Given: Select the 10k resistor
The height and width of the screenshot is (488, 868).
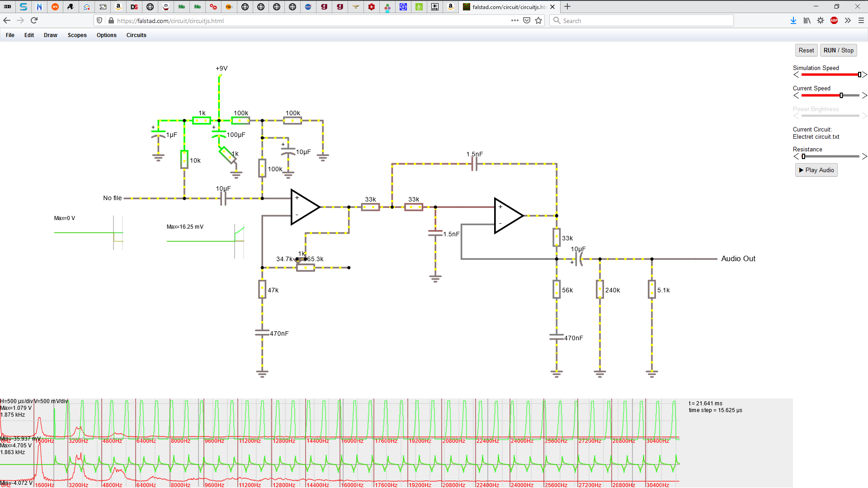Looking at the screenshot, I should (x=184, y=160).
